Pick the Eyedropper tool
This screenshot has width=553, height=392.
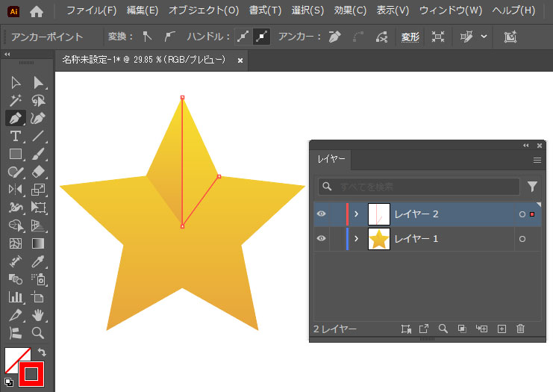pyautogui.click(x=39, y=261)
